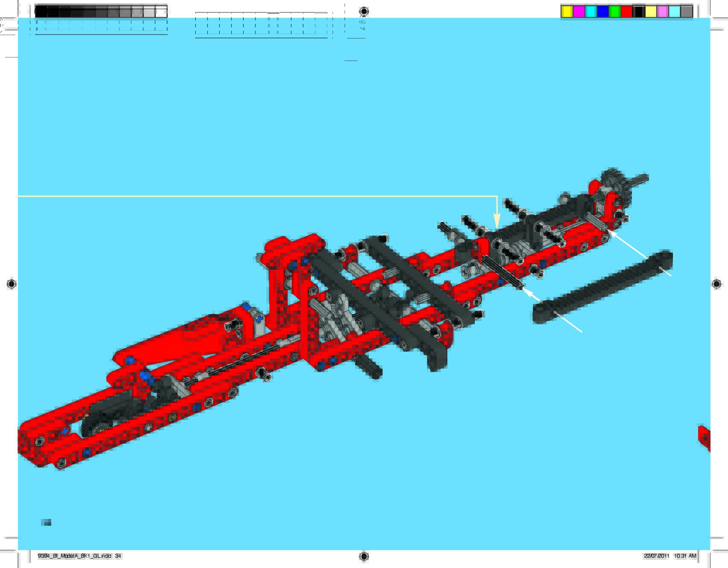Click the date stamp 22/07/2011
The height and width of the screenshot is (568, 728).
pyautogui.click(x=656, y=556)
